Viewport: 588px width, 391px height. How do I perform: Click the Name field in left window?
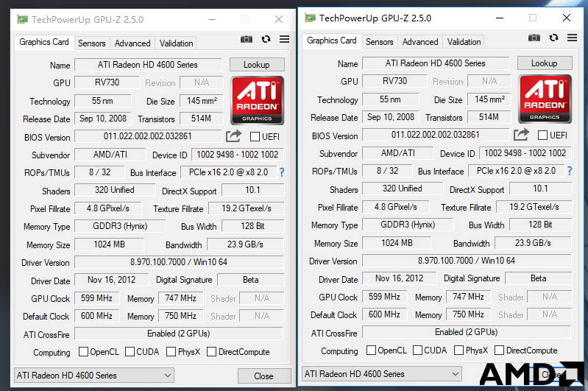pyautogui.click(x=148, y=65)
